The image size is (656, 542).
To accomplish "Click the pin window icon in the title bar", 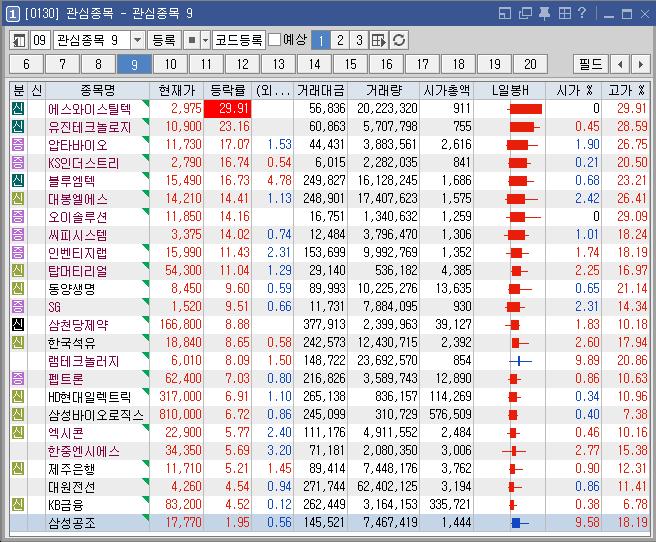I will (544, 13).
